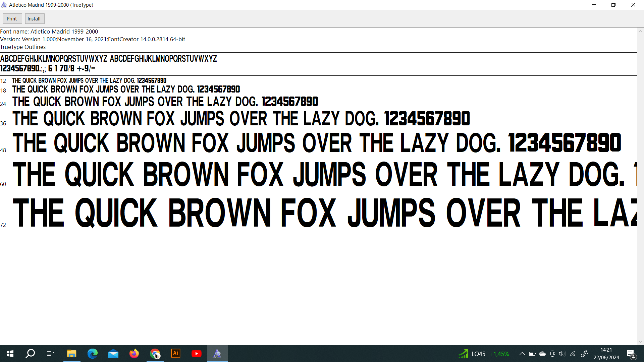Click the Print button

tap(12, 19)
